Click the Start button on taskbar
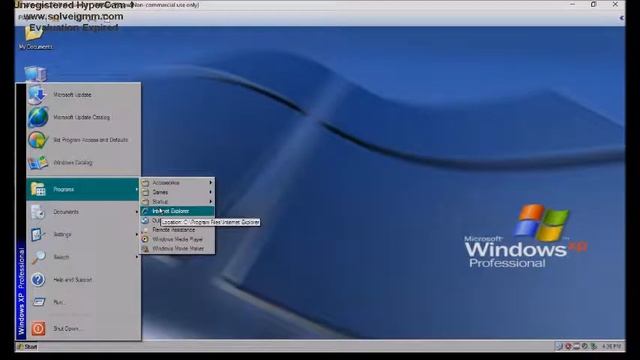This screenshot has height=360, width=640. pyautogui.click(x=27, y=347)
